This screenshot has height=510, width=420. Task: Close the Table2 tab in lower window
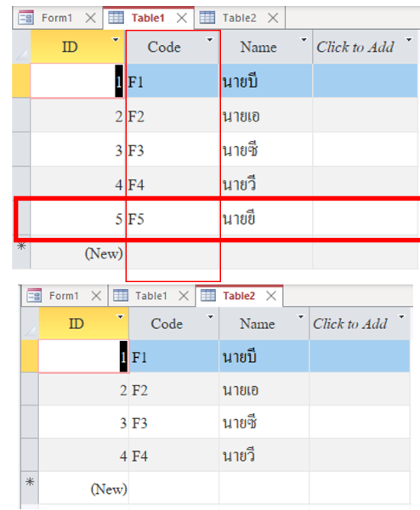[x=271, y=296]
